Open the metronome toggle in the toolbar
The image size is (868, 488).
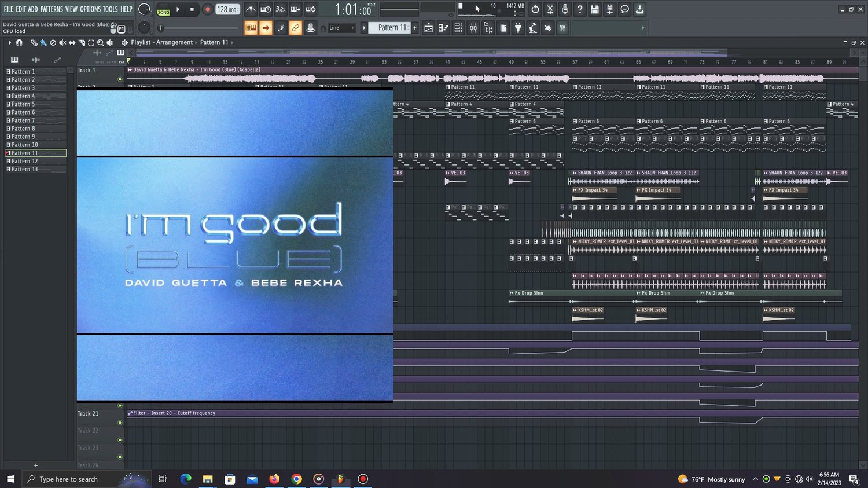click(251, 9)
